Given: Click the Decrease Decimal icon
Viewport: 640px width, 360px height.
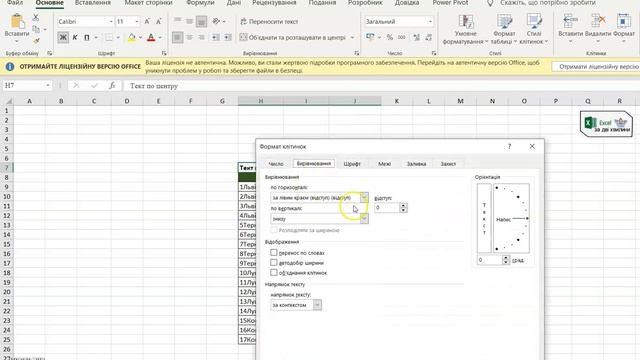Looking at the screenshot, I should coord(429,38).
